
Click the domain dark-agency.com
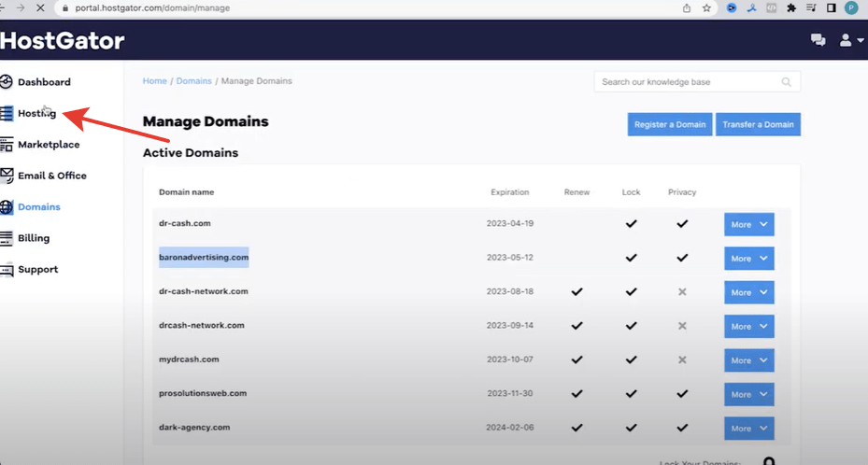[x=194, y=428]
